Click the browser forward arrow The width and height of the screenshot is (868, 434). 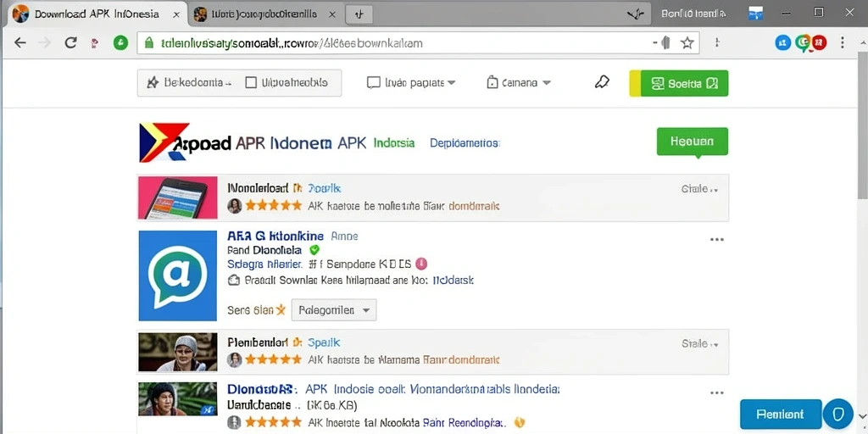pyautogui.click(x=45, y=42)
